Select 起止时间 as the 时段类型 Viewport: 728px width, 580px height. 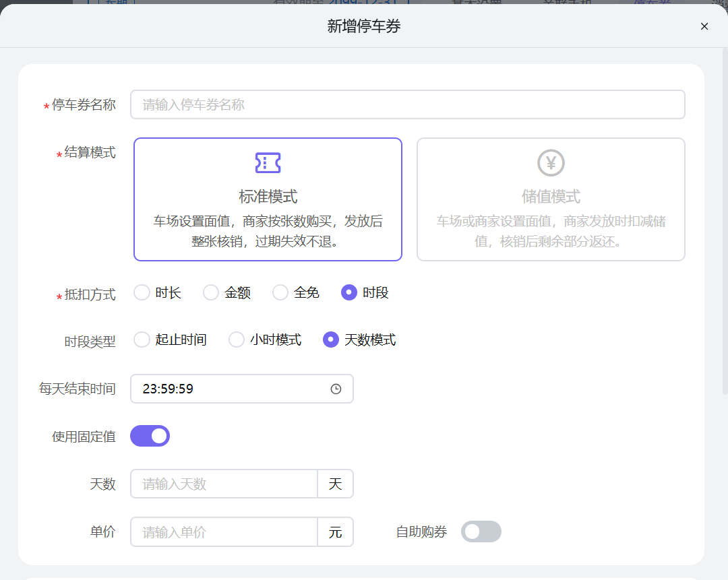coord(142,340)
